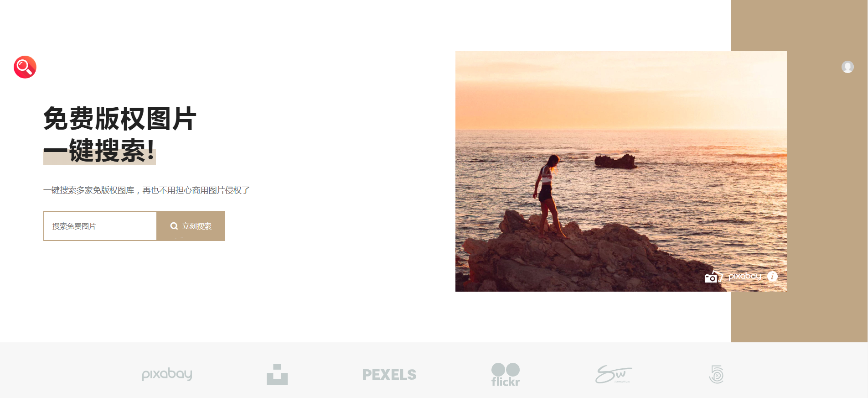Image resolution: width=868 pixels, height=398 pixels.
Task: Click the magnifier icon in search button
Action: click(174, 226)
